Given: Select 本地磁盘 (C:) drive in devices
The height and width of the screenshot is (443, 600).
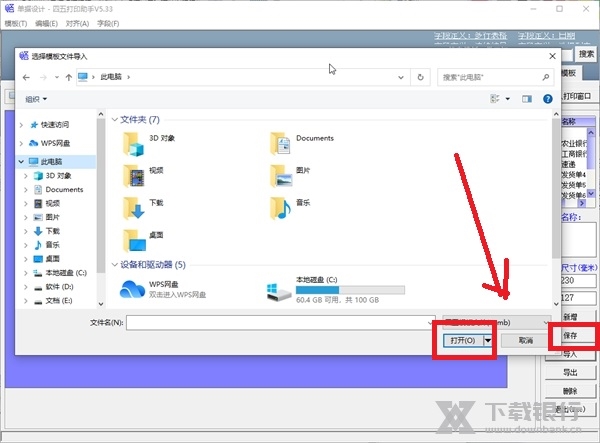Looking at the screenshot, I should click(335, 289).
